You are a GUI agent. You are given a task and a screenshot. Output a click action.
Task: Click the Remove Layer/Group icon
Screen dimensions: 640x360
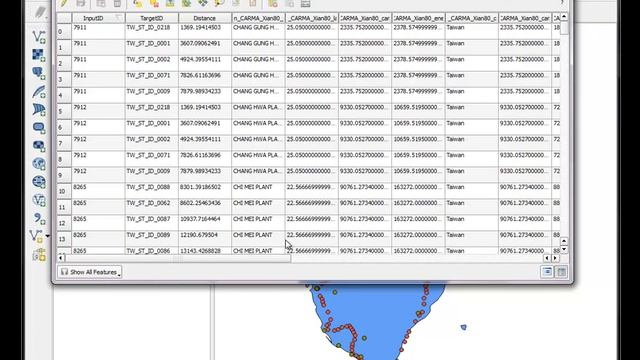pos(39,255)
